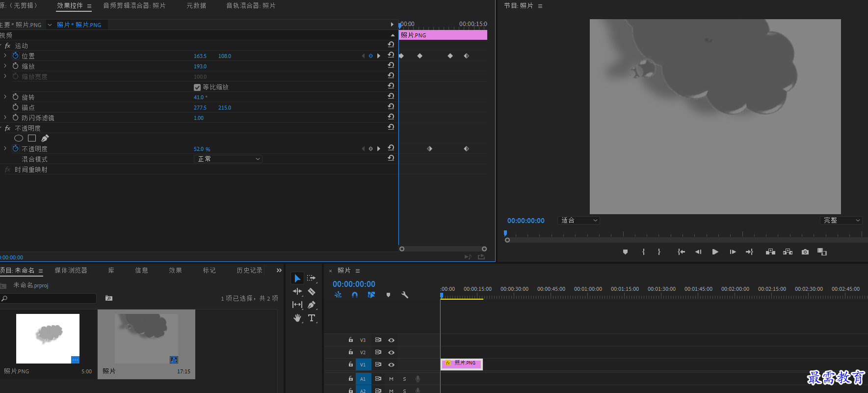Step back one frame in program monitor
The image size is (868, 393).
pos(698,252)
